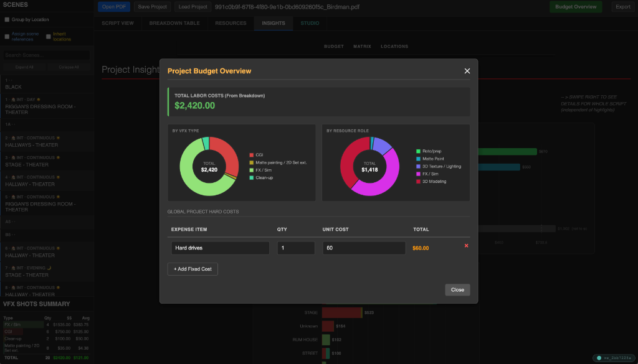This screenshot has height=364, width=638.
Task: Click the X closing the Budget Overview modal
Action: point(467,70)
